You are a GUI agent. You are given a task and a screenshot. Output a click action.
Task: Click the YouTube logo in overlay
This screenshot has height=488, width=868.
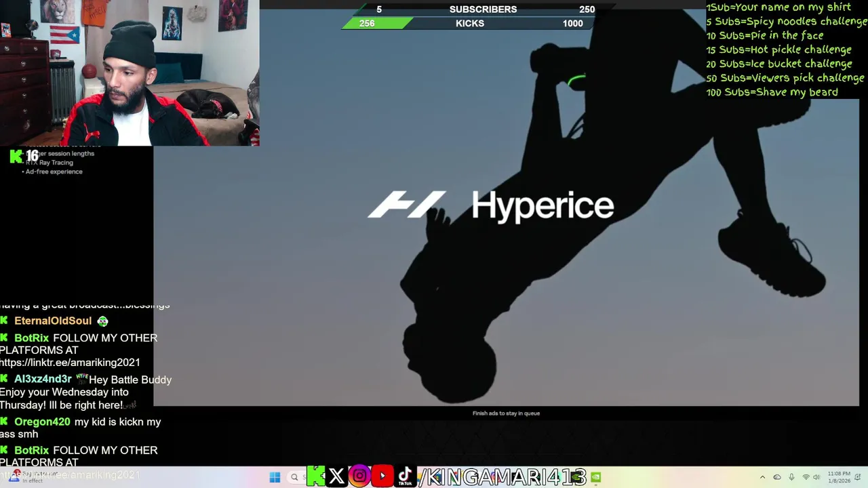(382, 476)
